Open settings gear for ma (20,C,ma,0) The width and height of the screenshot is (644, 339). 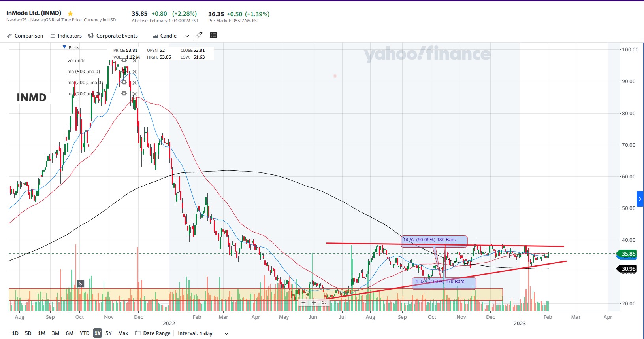[124, 93]
